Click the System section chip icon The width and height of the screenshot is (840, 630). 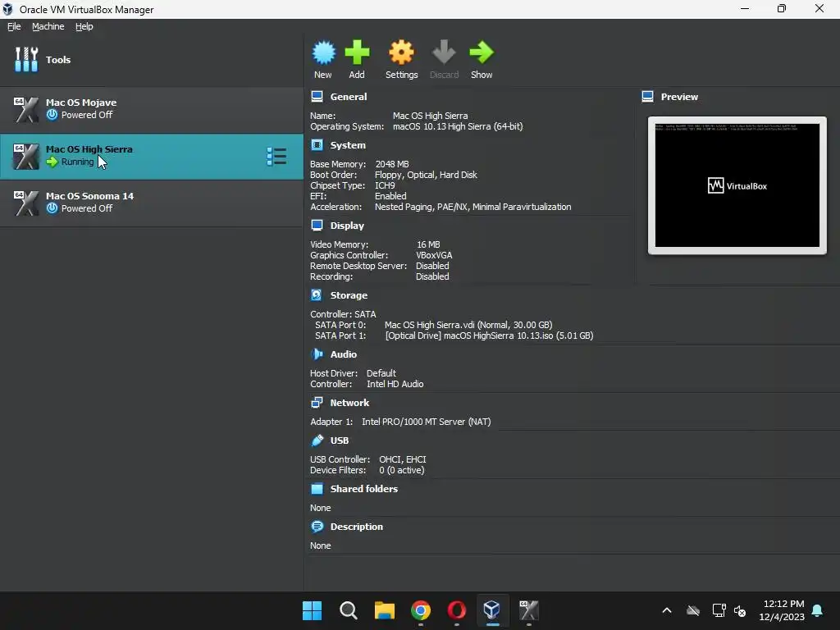[317, 144]
